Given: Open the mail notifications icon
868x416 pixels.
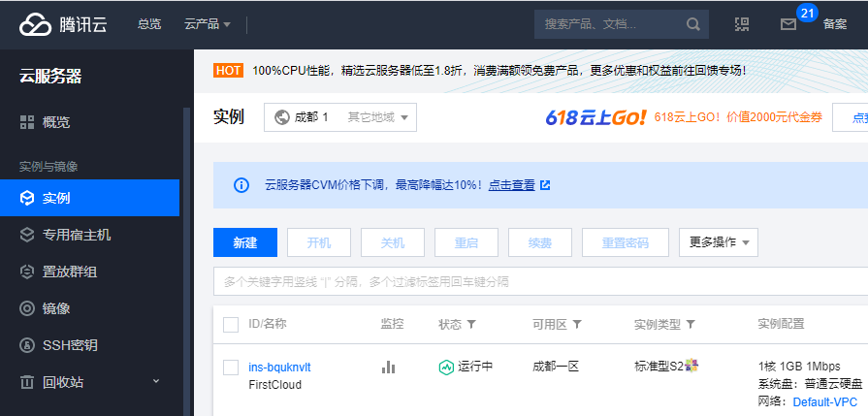Looking at the screenshot, I should click(x=788, y=24).
